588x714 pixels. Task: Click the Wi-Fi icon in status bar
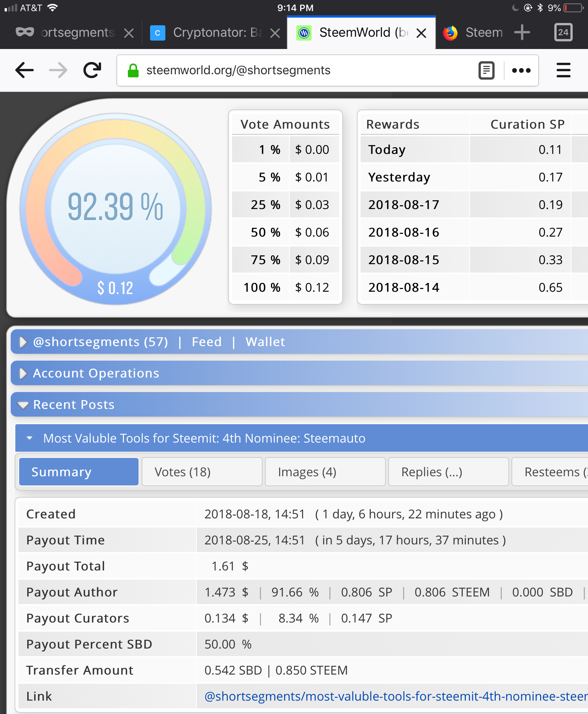[x=52, y=8]
